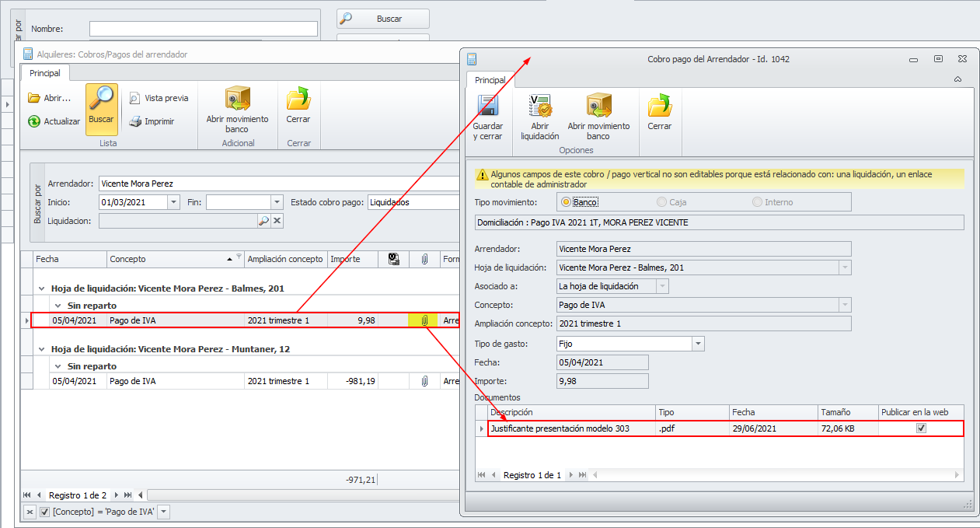Click the Liquidacion search magnifier icon

(x=263, y=221)
